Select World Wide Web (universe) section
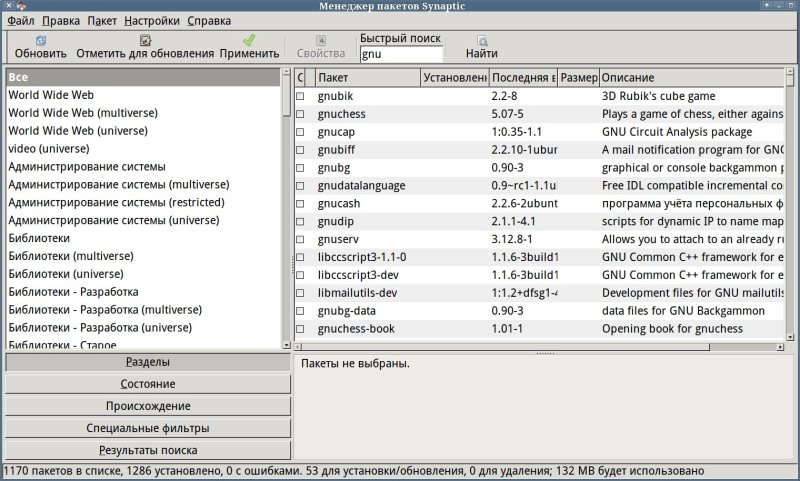800x481 pixels. [143, 131]
